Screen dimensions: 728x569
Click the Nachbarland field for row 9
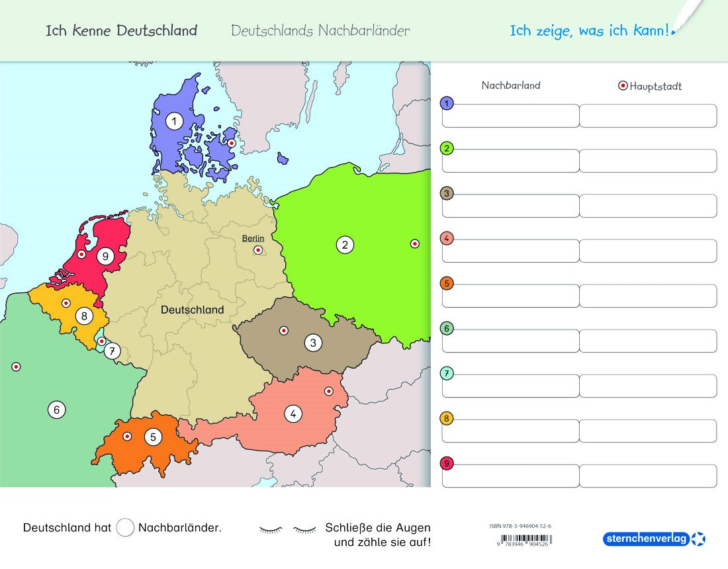click(510, 476)
